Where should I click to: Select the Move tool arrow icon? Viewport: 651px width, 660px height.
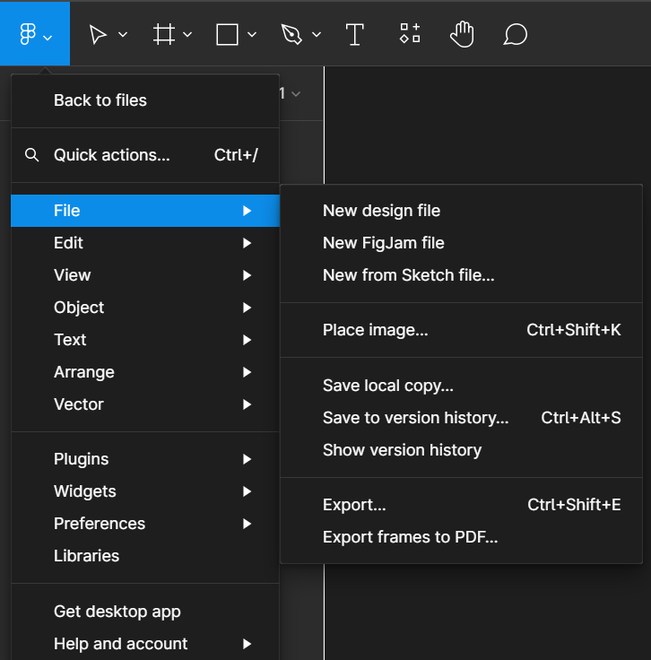click(x=98, y=35)
